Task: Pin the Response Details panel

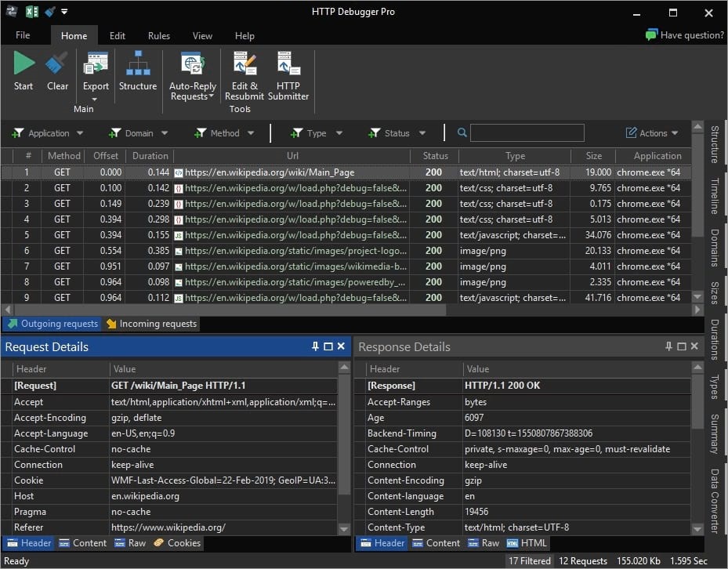Action: point(668,346)
